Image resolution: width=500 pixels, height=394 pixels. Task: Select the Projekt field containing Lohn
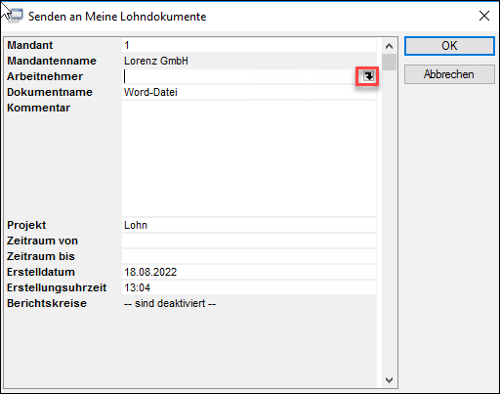coord(249,225)
